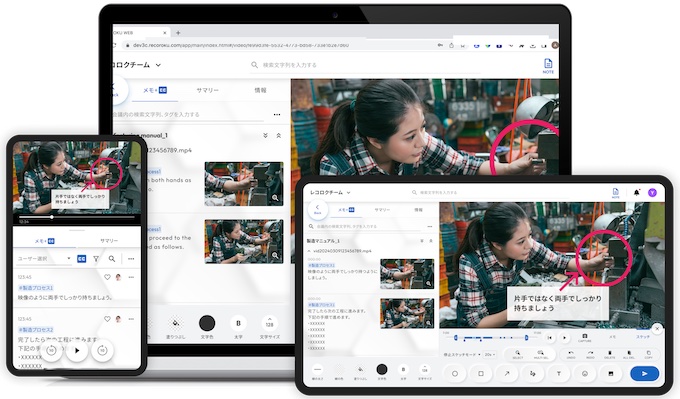Switch to スケッチ mode on the tablet
This screenshot has height=399, width=680.
click(643, 337)
